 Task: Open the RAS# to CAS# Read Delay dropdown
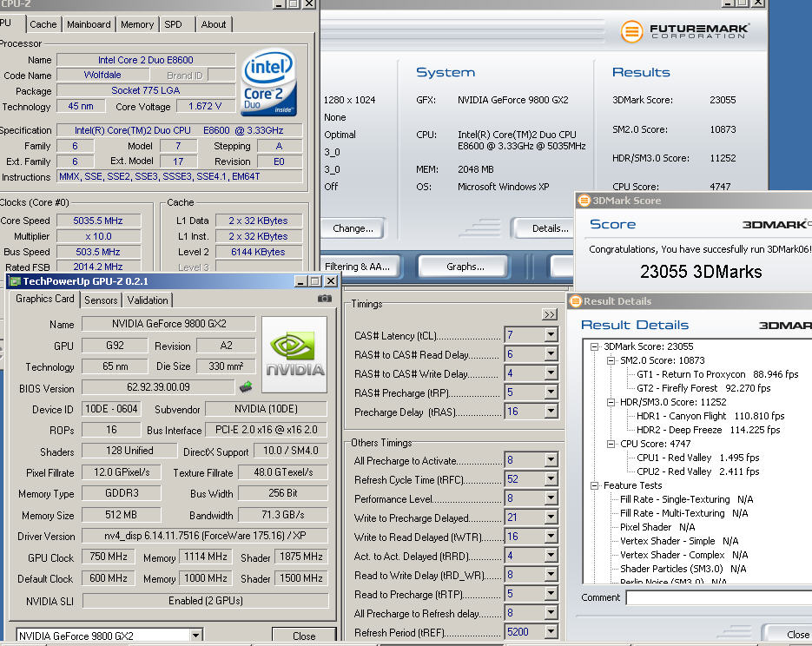click(551, 354)
